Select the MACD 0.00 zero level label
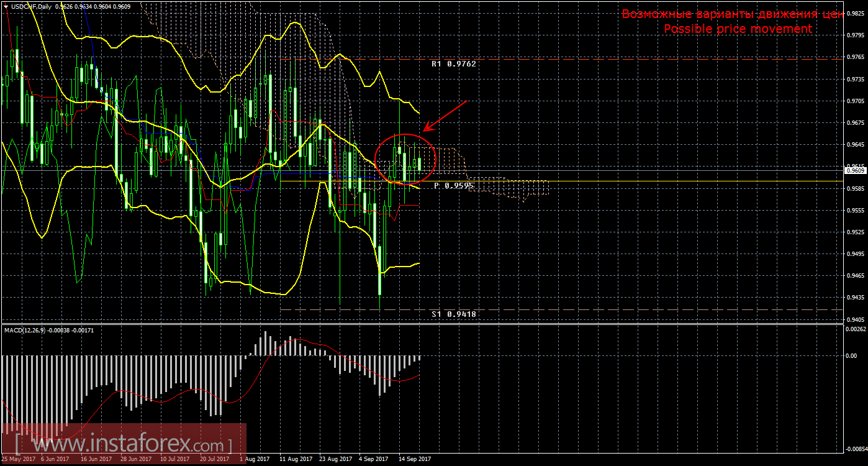The height and width of the screenshot is (466, 868). pyautogui.click(x=852, y=355)
